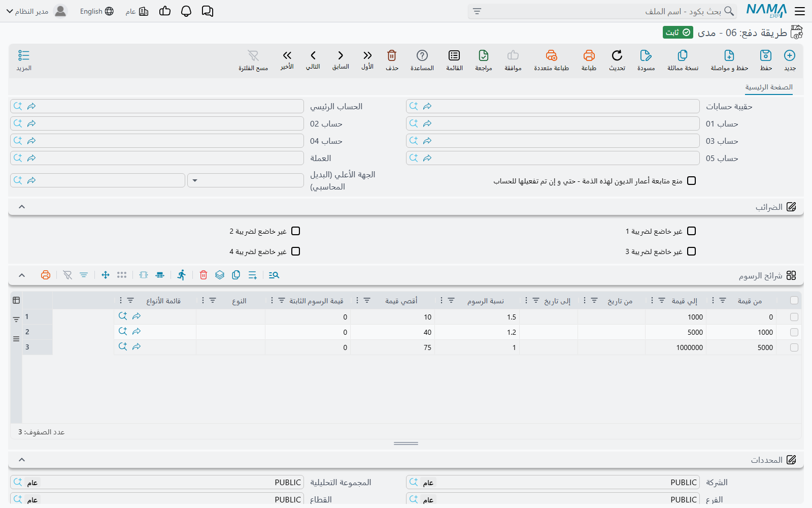
Task: Click the موافقة (Approve) button
Action: click(x=513, y=60)
